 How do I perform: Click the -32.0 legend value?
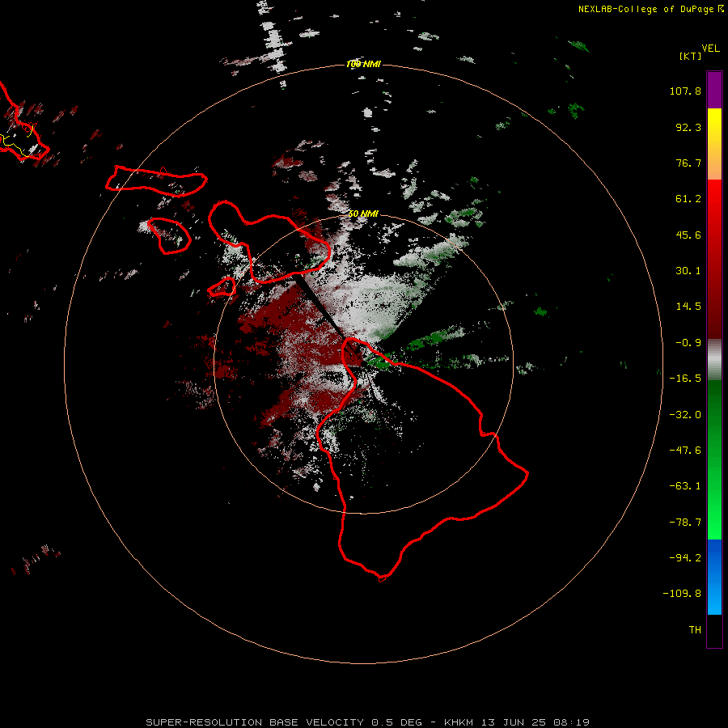point(685,415)
